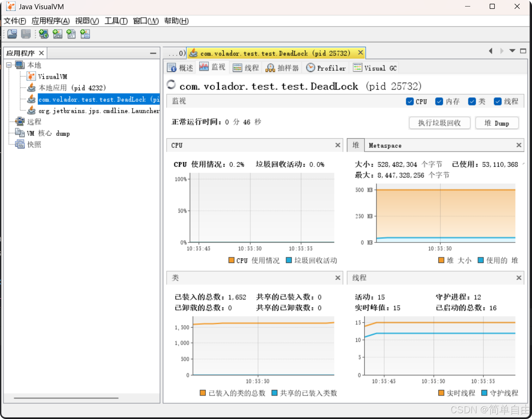
Task: Open the tab list dropdown arrow
Action: point(512,51)
